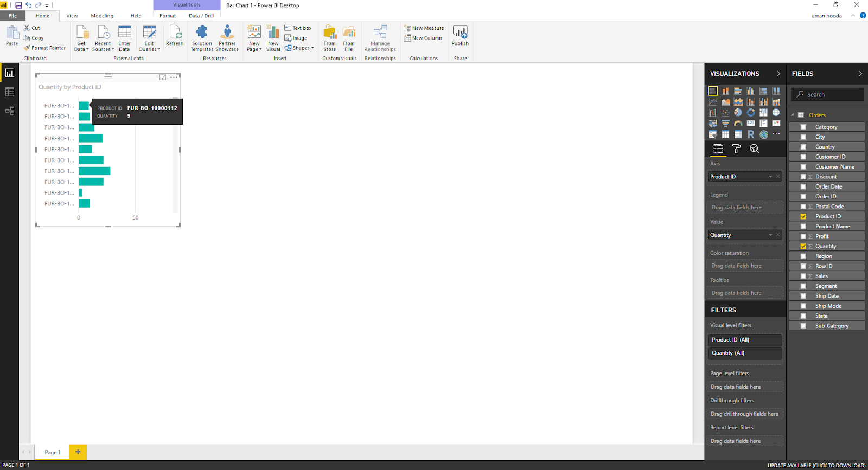The height and width of the screenshot is (470, 868).
Task: Check the Category field
Action: pyautogui.click(x=803, y=127)
